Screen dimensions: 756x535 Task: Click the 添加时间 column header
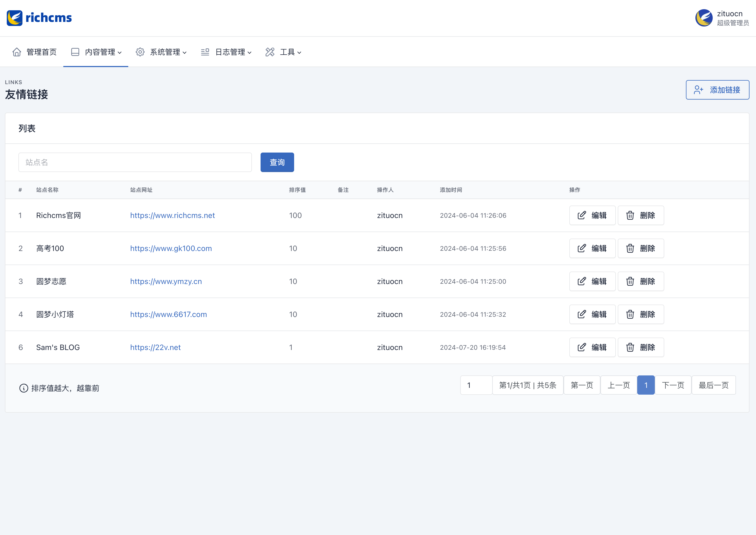[x=451, y=190]
